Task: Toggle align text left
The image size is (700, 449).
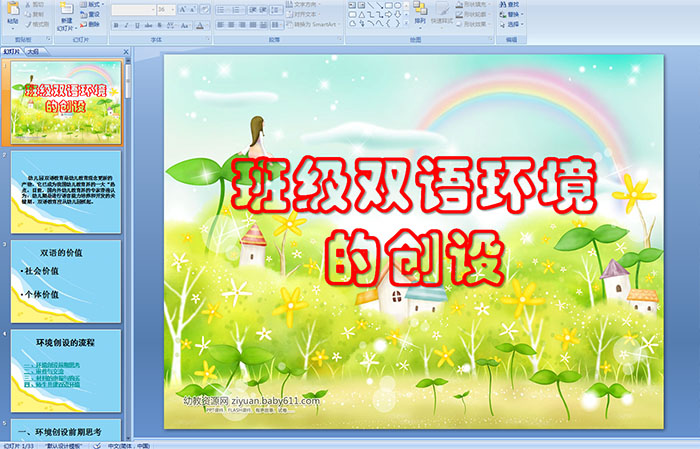Action: pyautogui.click(x=221, y=25)
